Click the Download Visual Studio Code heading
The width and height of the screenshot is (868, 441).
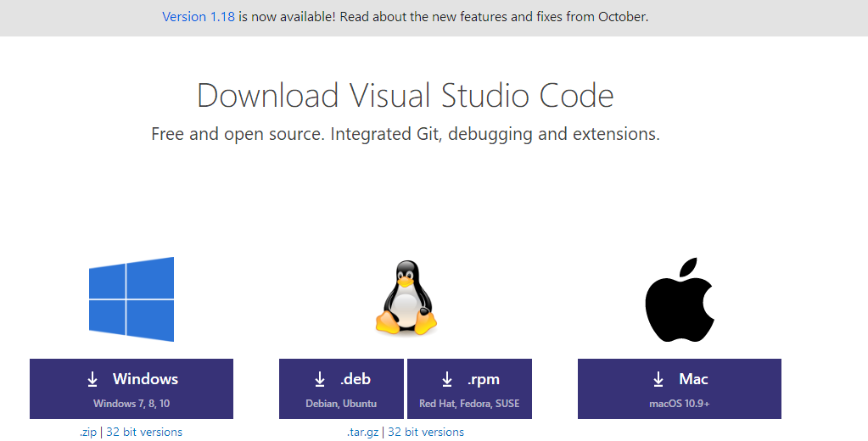406,95
